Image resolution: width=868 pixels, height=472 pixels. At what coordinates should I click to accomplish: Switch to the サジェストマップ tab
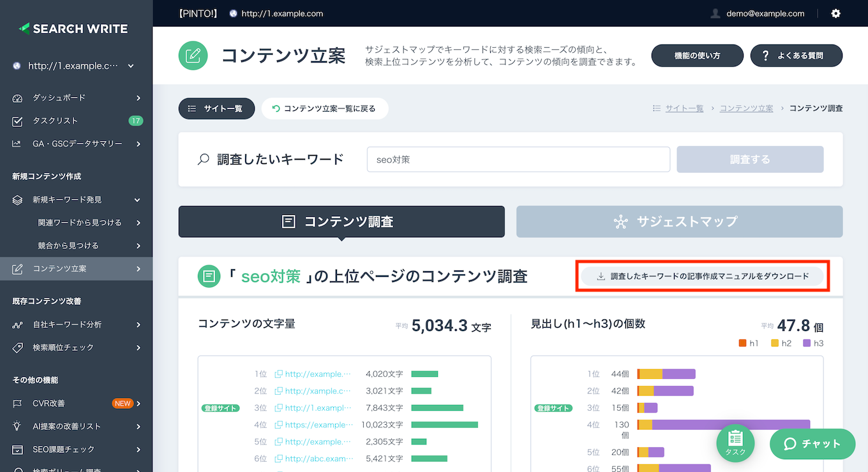coord(679,221)
